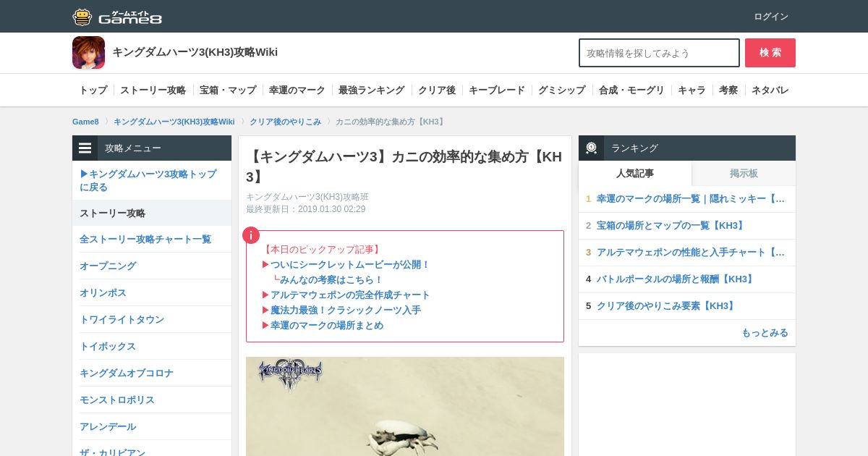Click アルテマウェポンの完全作成チャート pickup link
Image resolution: width=868 pixels, height=456 pixels.
click(x=350, y=295)
